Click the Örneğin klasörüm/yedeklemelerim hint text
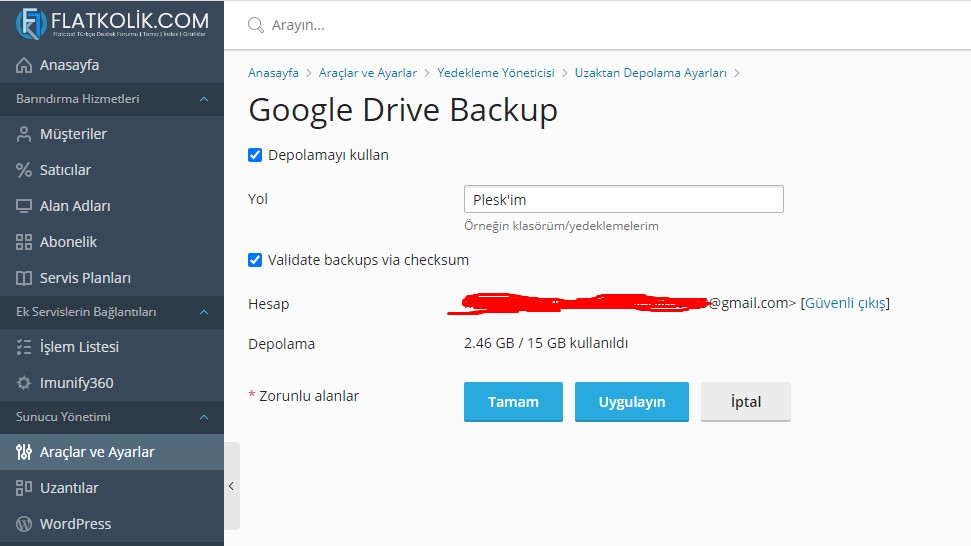Viewport: 971px width, 546px height. [x=561, y=226]
